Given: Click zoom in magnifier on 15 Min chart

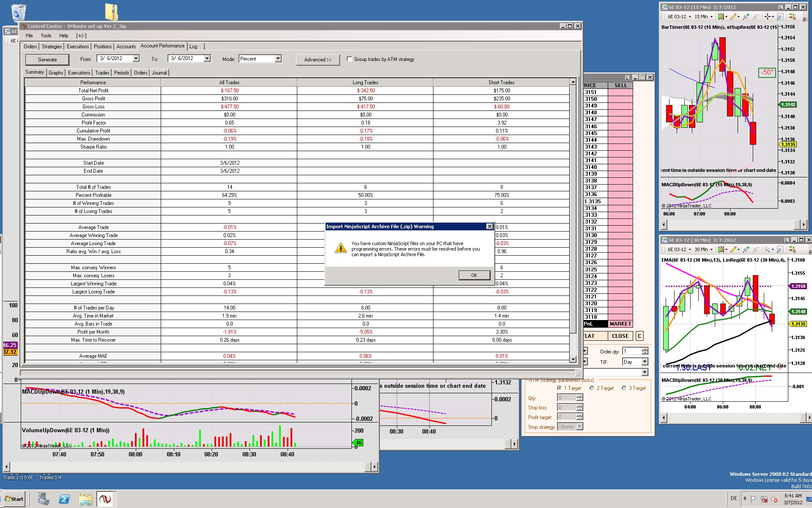Looking at the screenshot, I should pos(746,17).
